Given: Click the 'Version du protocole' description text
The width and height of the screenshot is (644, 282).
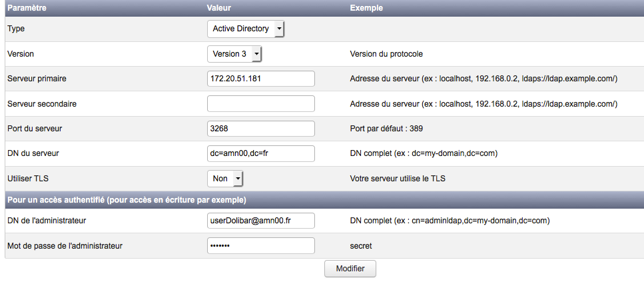Looking at the screenshot, I should pos(386,54).
